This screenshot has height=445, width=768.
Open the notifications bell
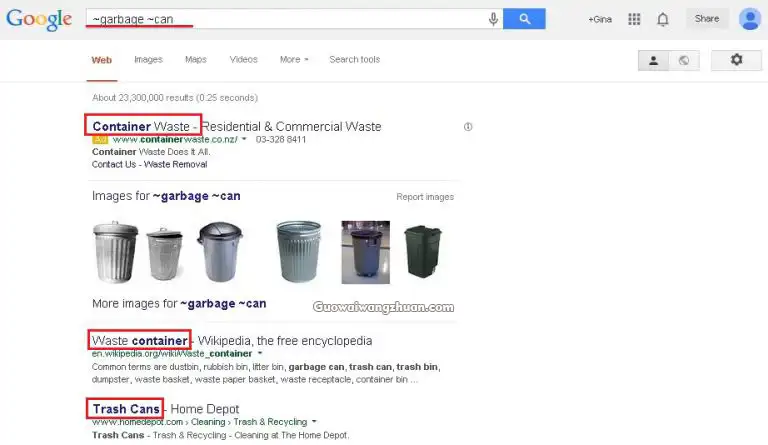(x=663, y=20)
